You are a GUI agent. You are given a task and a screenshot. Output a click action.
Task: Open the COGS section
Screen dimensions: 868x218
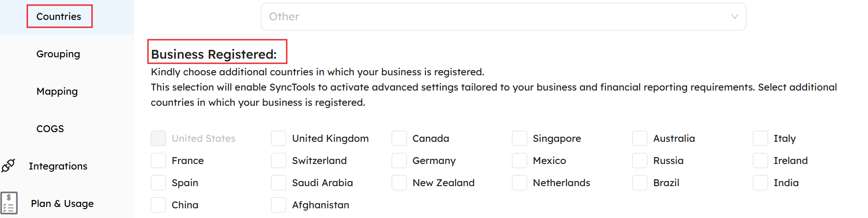tap(50, 129)
